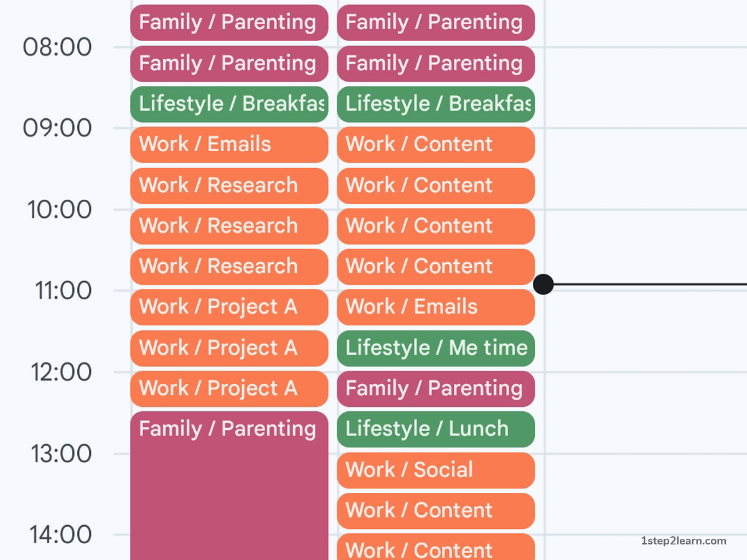Select the long Family / Parenting afternoon block
Screen dimensions: 747x560
pos(228,467)
